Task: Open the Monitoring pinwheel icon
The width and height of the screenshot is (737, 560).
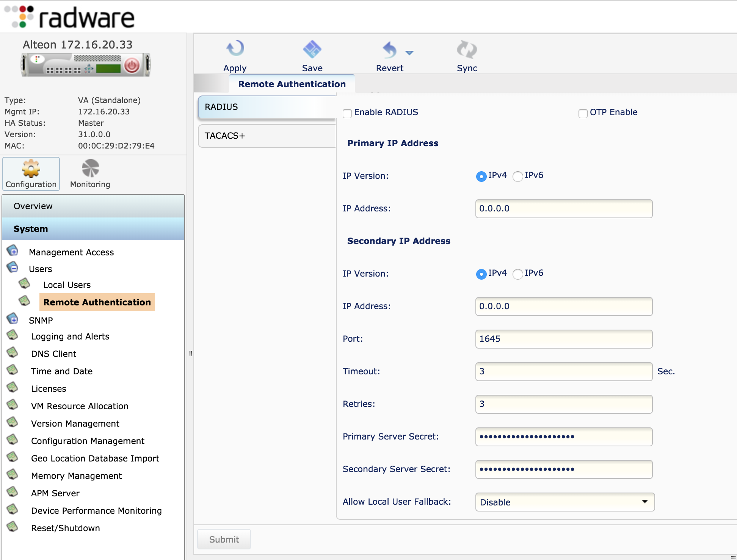Action: pos(90,169)
